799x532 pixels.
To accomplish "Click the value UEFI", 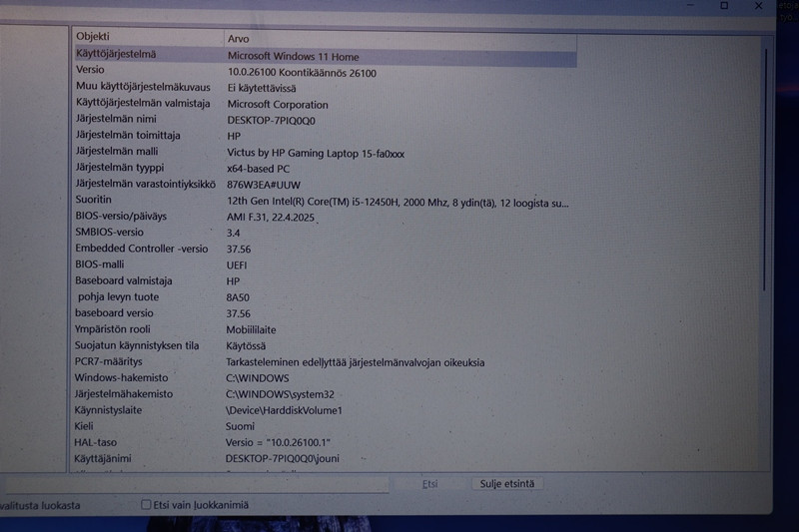I will 237,266.
